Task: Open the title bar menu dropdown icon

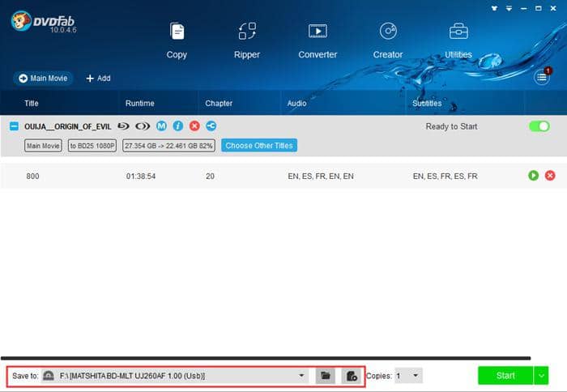Action: click(509, 8)
